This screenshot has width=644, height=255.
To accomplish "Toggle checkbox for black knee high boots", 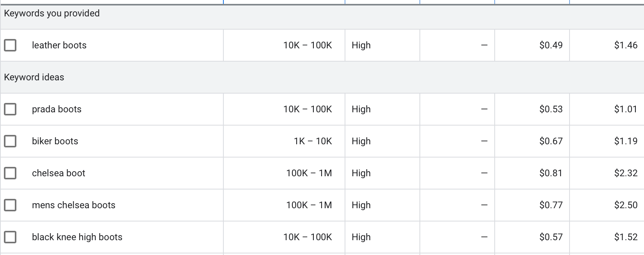I will pos(10,237).
